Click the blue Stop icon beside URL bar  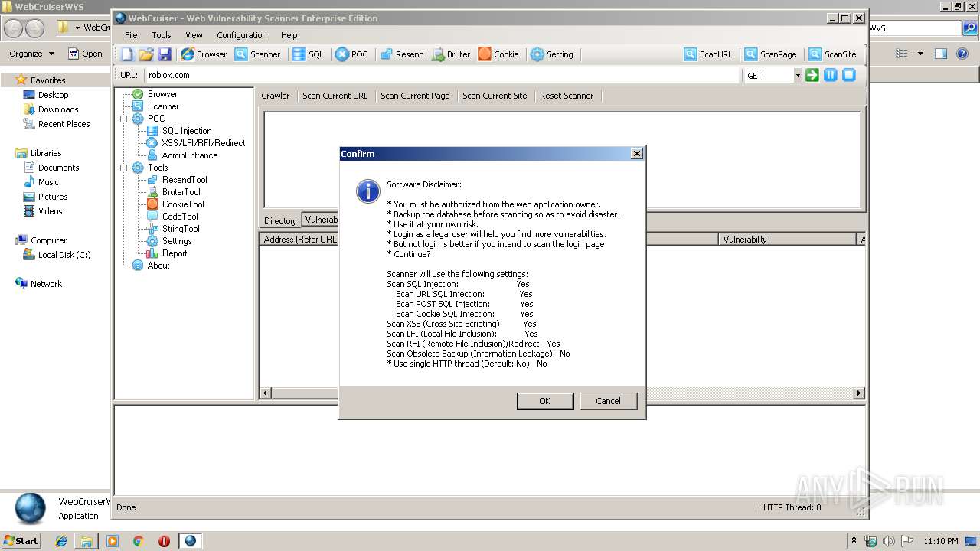[849, 75]
